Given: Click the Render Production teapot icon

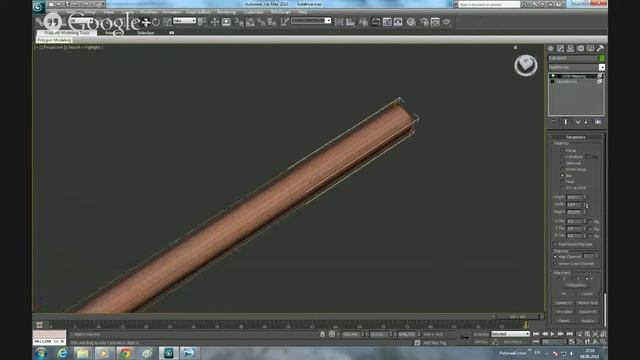Looking at the screenshot, I should coord(447,22).
